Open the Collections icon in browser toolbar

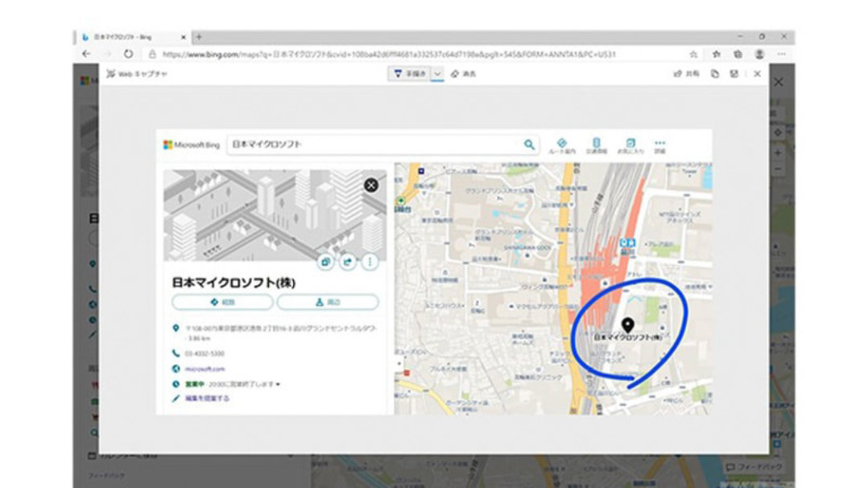coord(738,54)
